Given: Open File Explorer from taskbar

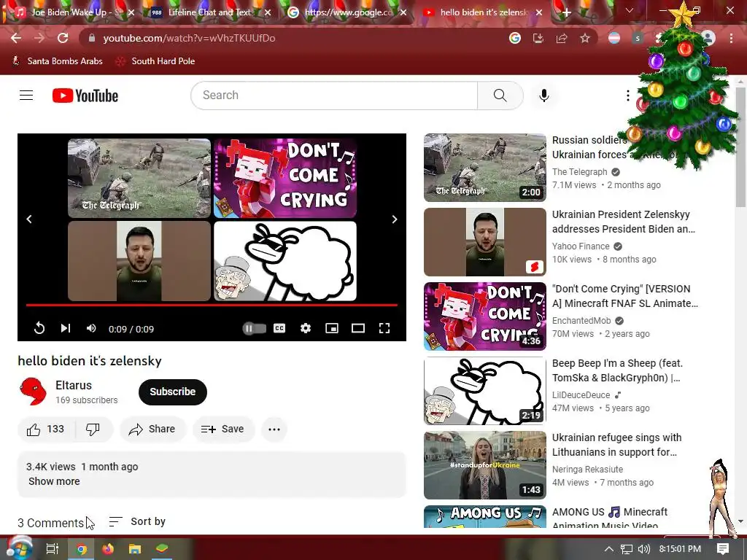Looking at the screenshot, I should pos(135,548).
